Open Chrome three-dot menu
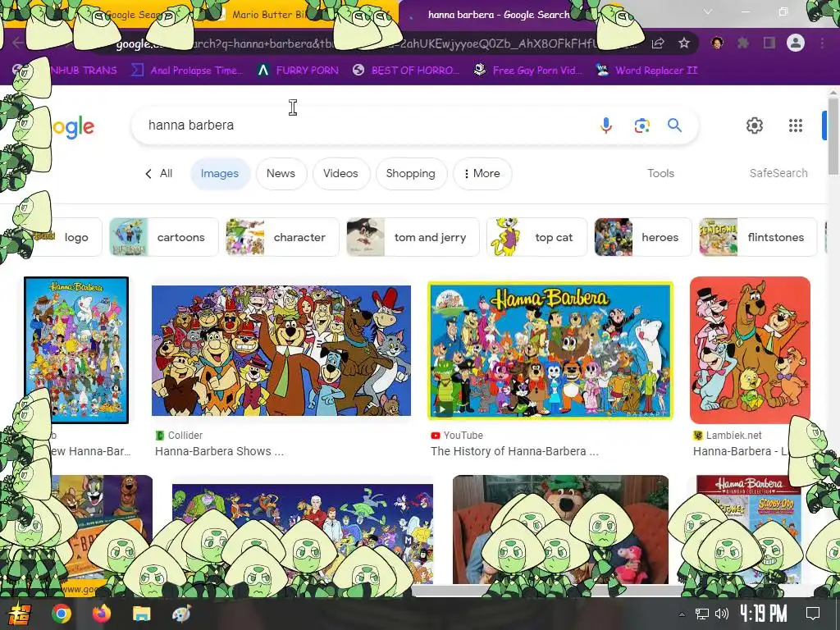The width and height of the screenshot is (840, 630). (822, 43)
